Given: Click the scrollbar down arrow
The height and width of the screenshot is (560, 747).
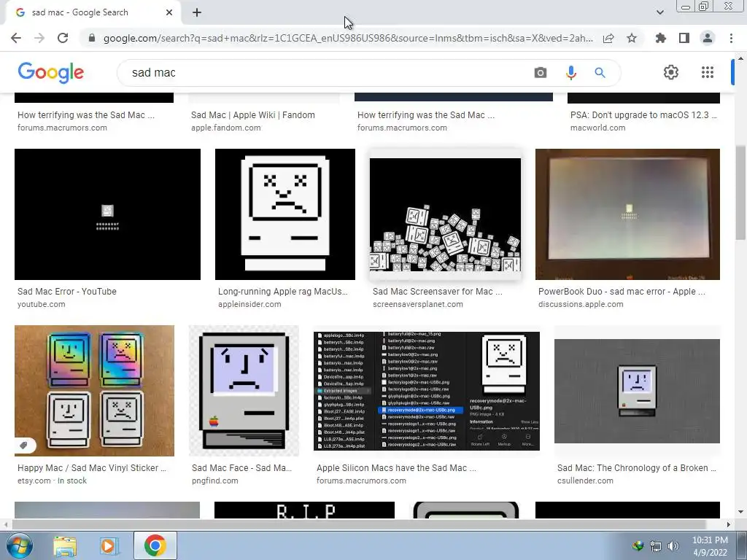Looking at the screenshot, I should tap(740, 512).
